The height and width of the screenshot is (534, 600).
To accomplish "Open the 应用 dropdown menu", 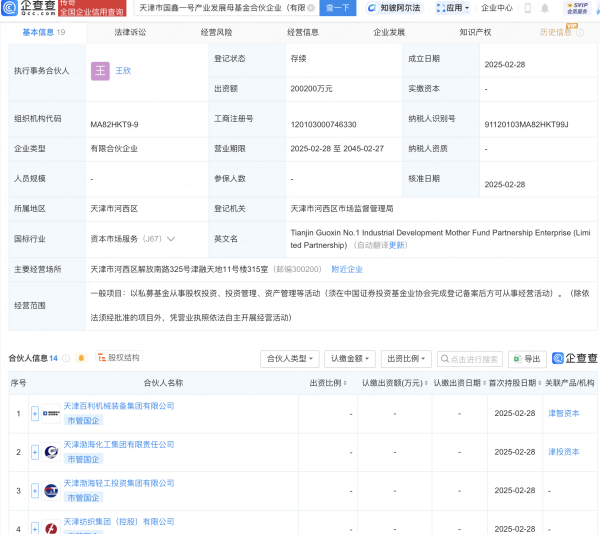I will coord(453,8).
